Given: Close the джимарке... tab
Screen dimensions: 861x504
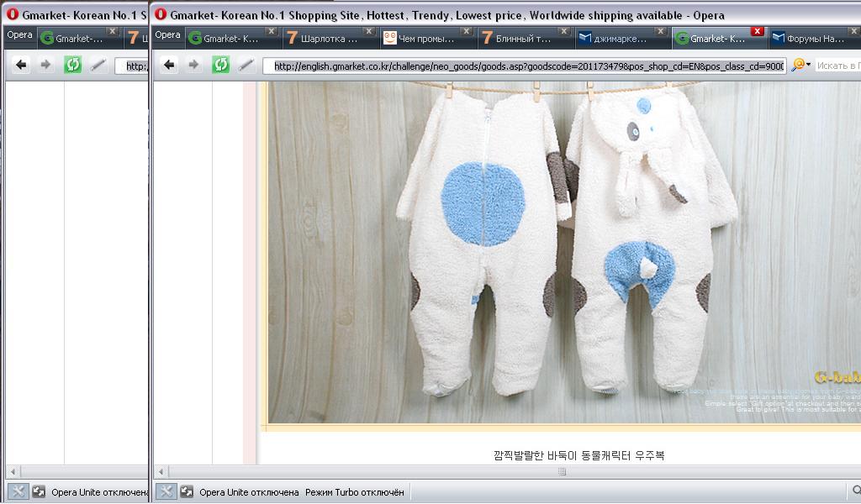Looking at the screenshot, I should [661, 31].
